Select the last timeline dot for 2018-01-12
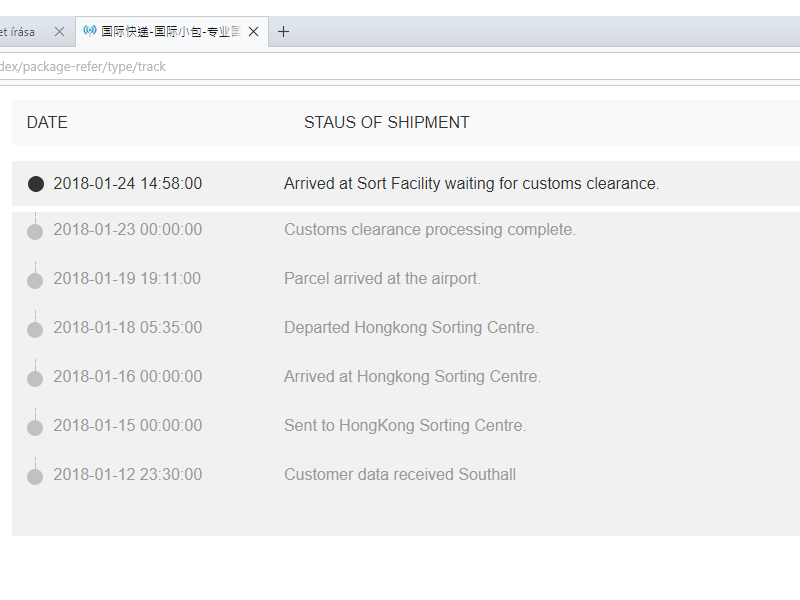Image resolution: width=800 pixels, height=600 pixels. click(x=35, y=477)
